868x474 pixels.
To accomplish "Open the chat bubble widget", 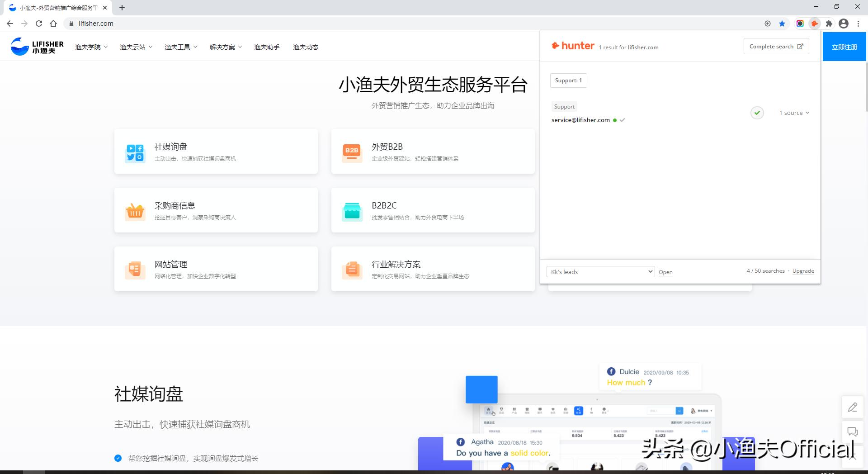I will point(853,431).
